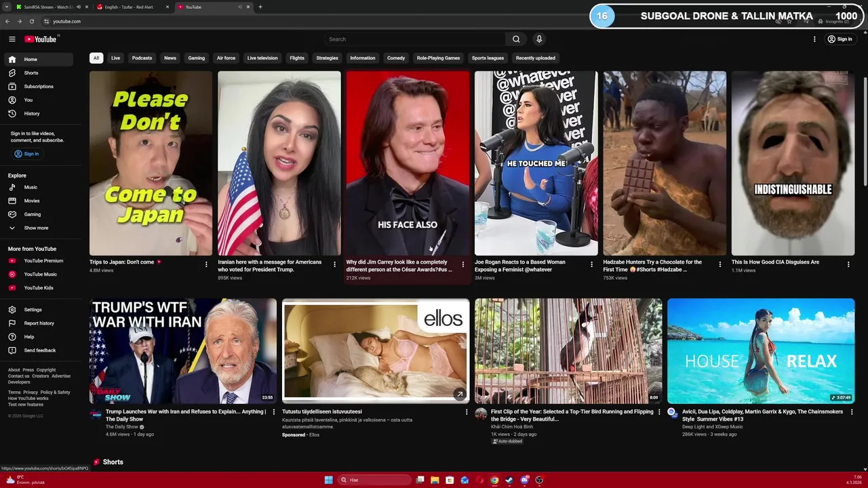Click the top-right Sign in button
Viewport: 868px width, 488px height.
pos(840,39)
